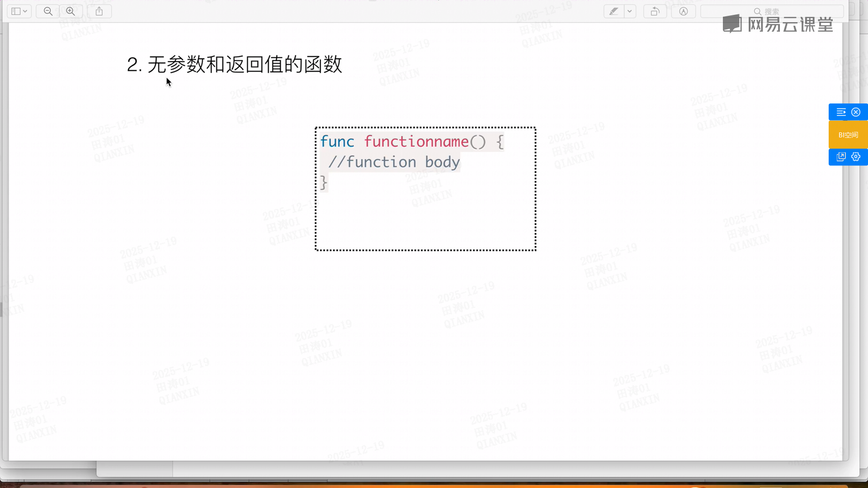This screenshot has height=488, width=868.
Task: Close the blue floating widget
Action: pos(856,112)
